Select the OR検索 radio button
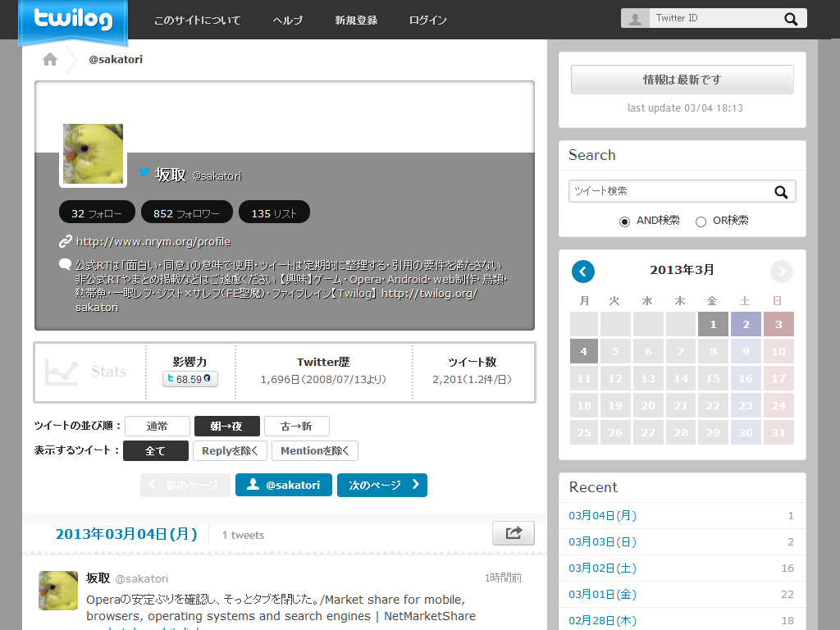840x630 pixels. pos(701,221)
